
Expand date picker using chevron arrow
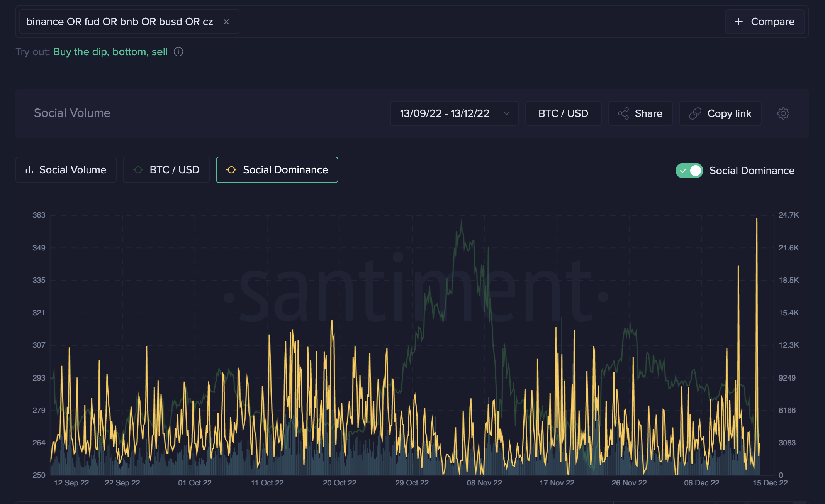point(507,113)
